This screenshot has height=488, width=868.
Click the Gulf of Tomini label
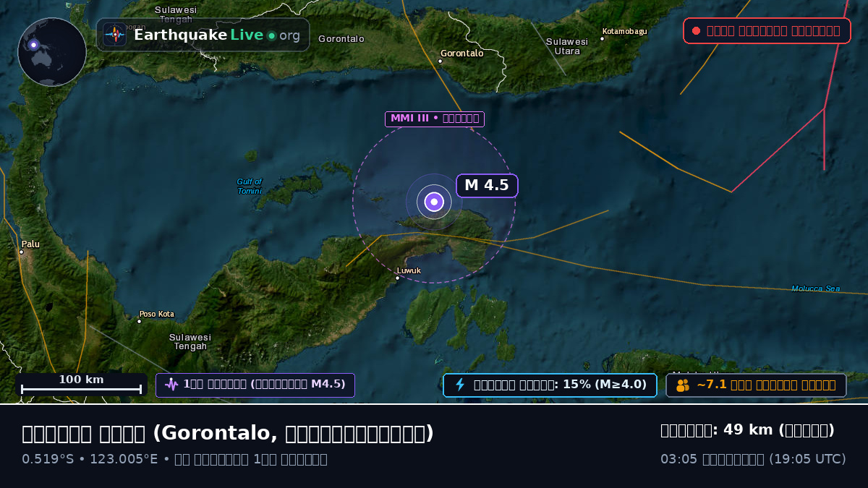coord(250,187)
